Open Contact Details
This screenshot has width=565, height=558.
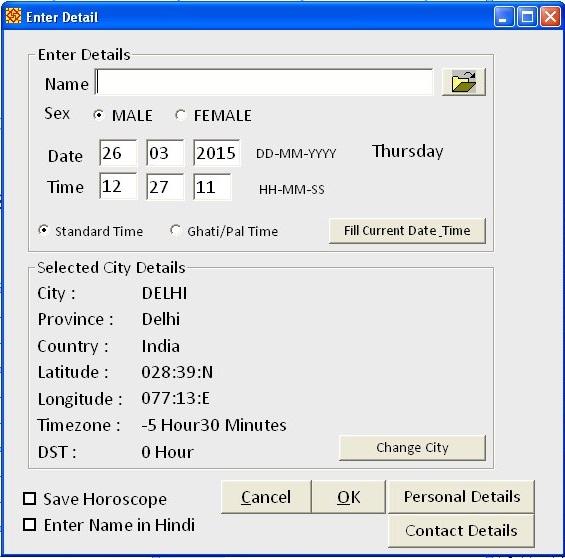(x=462, y=531)
